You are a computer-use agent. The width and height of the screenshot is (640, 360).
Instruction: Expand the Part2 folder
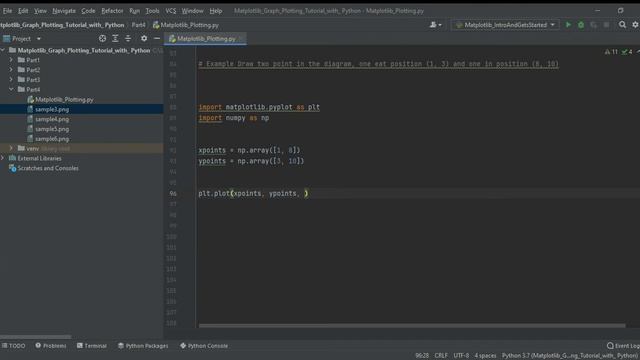11,70
